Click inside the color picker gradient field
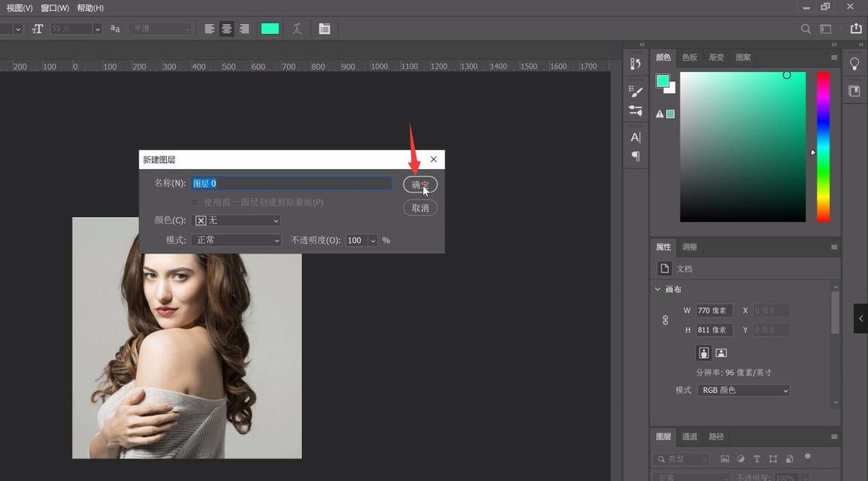868x481 pixels. 743,147
